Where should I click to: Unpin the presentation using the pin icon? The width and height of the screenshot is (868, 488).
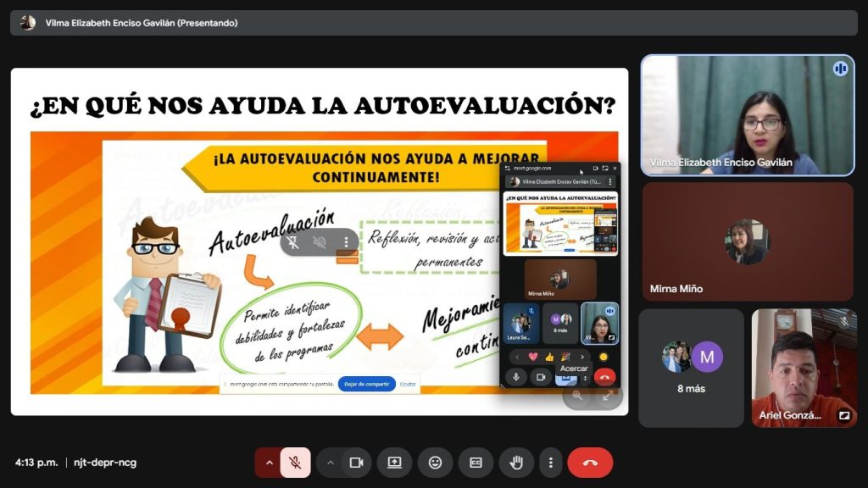click(293, 242)
